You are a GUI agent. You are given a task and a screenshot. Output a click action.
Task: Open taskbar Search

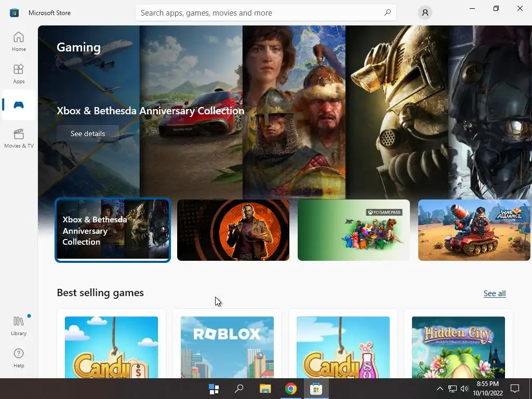pyautogui.click(x=239, y=389)
